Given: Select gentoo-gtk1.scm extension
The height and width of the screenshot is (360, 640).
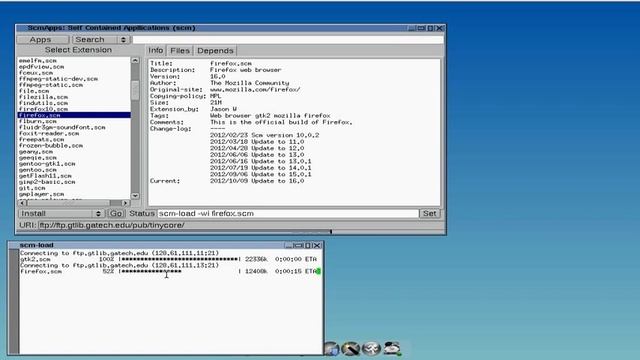Looking at the screenshot, I should point(74,164).
